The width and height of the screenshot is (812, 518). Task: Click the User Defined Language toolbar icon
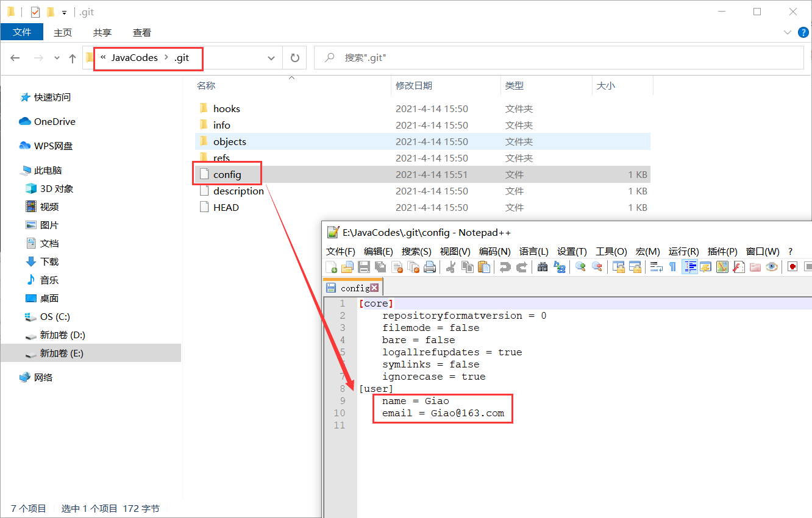coord(706,266)
